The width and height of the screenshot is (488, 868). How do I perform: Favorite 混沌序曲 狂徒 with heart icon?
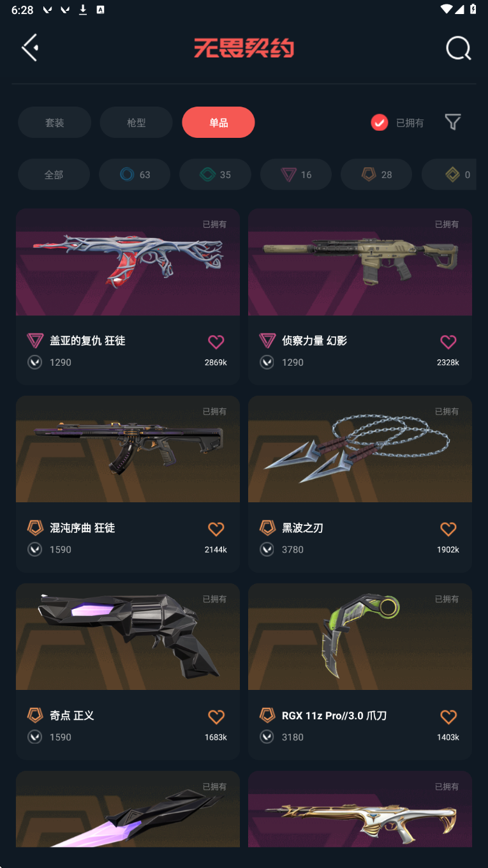tap(216, 529)
